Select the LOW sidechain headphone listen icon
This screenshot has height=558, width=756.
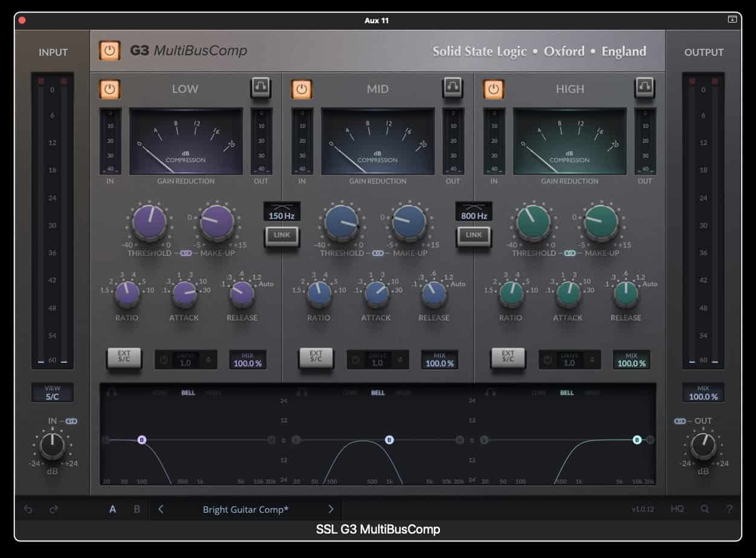pyautogui.click(x=111, y=393)
